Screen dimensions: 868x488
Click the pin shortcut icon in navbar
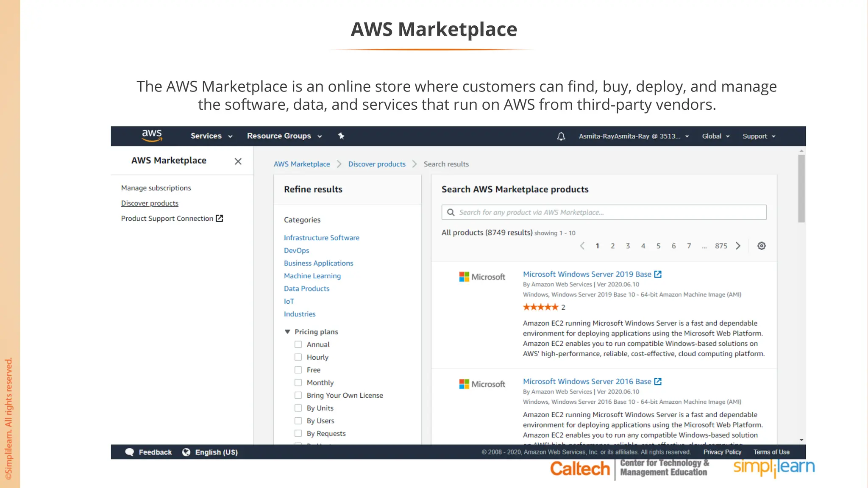341,136
